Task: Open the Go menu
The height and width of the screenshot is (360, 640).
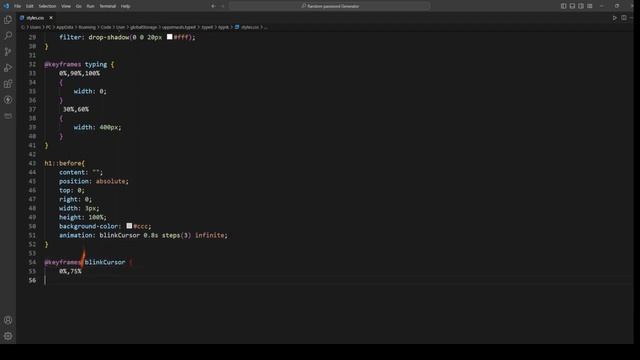Action: [78, 6]
